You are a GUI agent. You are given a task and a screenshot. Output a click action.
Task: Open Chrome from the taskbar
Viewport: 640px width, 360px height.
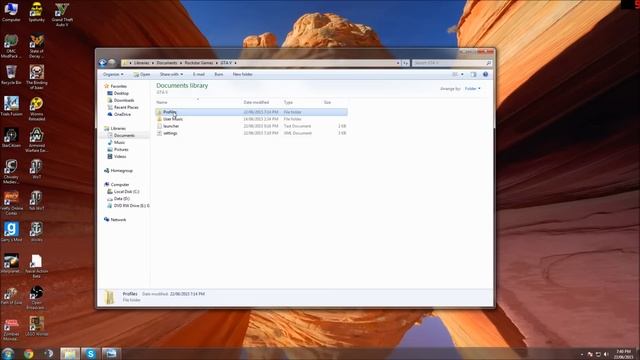28,353
